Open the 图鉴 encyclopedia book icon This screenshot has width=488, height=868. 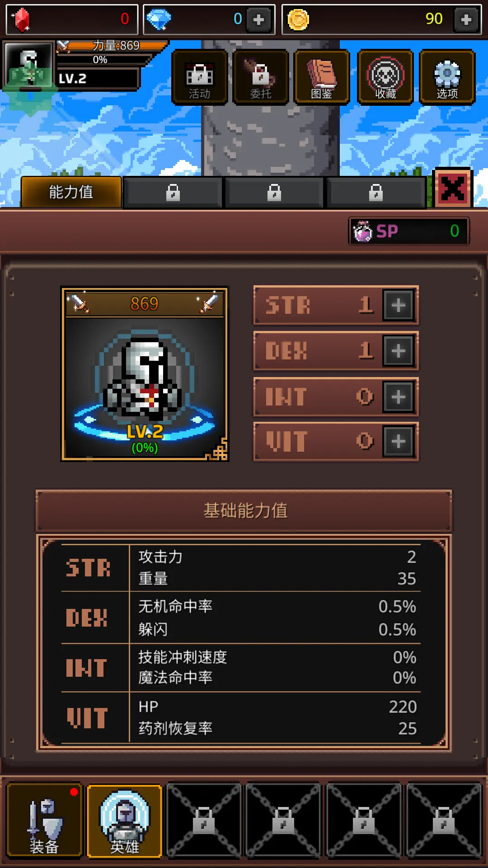[x=322, y=77]
